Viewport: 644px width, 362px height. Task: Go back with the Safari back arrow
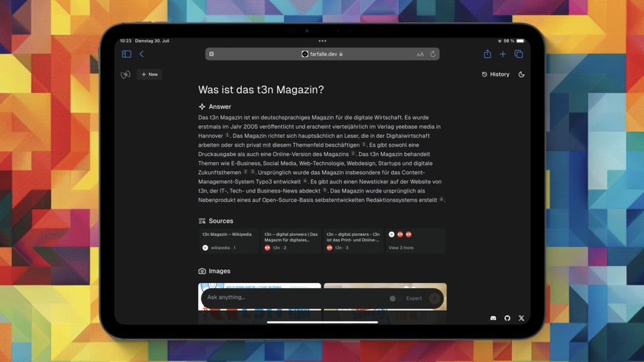141,54
